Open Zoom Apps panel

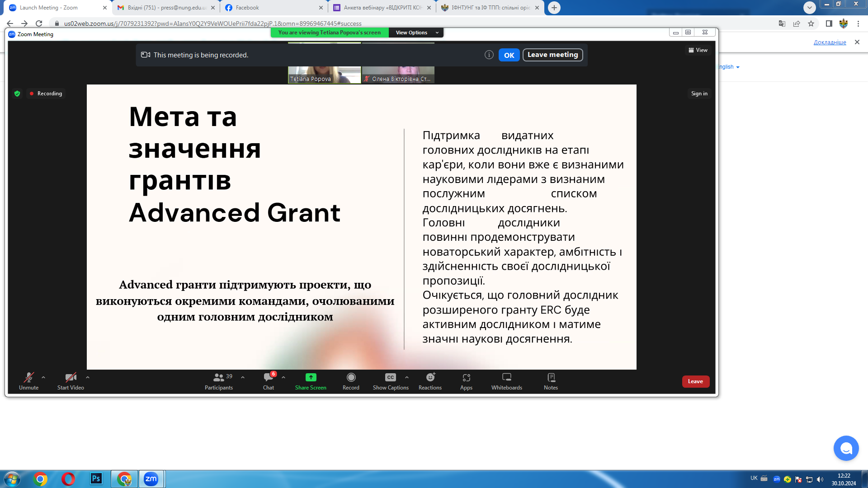pos(466,381)
